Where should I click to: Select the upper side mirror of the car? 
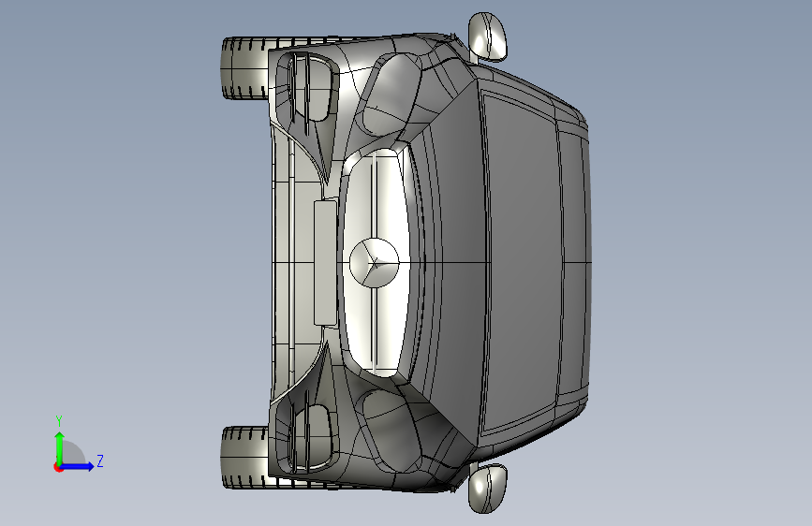point(487,37)
